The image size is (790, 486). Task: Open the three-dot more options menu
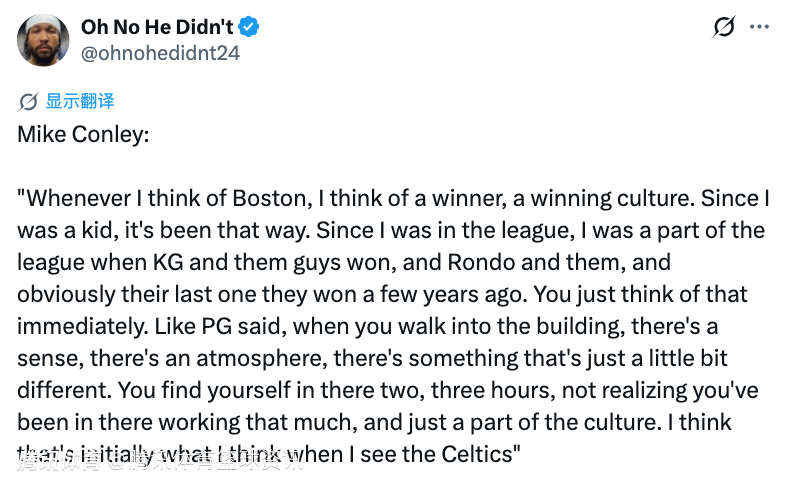[x=759, y=27]
